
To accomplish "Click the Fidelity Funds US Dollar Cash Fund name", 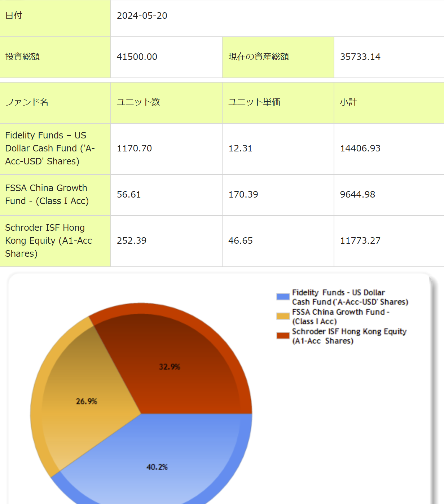I will 50,148.
